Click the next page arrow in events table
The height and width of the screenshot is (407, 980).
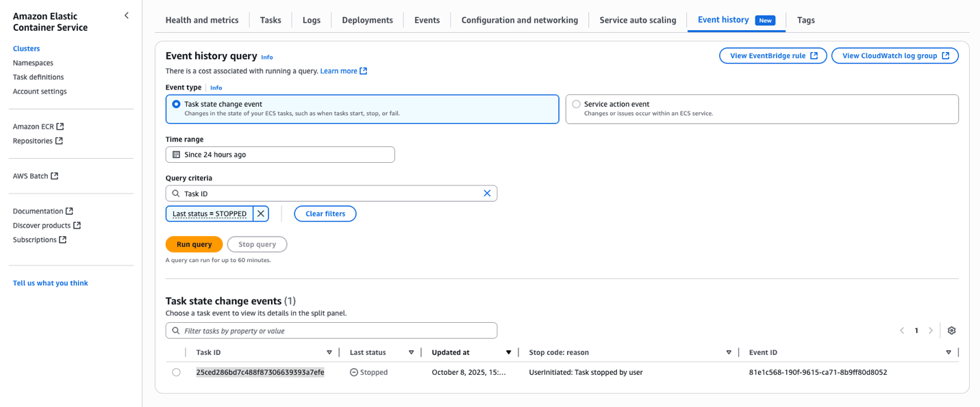(x=931, y=330)
